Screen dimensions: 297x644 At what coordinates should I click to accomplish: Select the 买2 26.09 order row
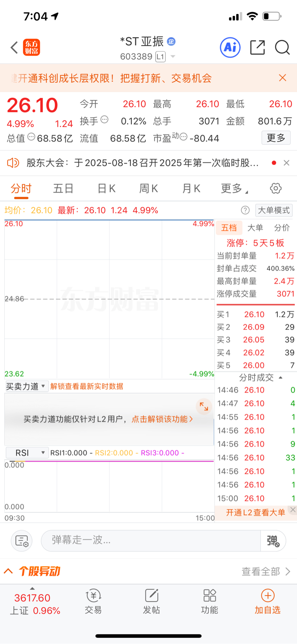[x=256, y=327]
